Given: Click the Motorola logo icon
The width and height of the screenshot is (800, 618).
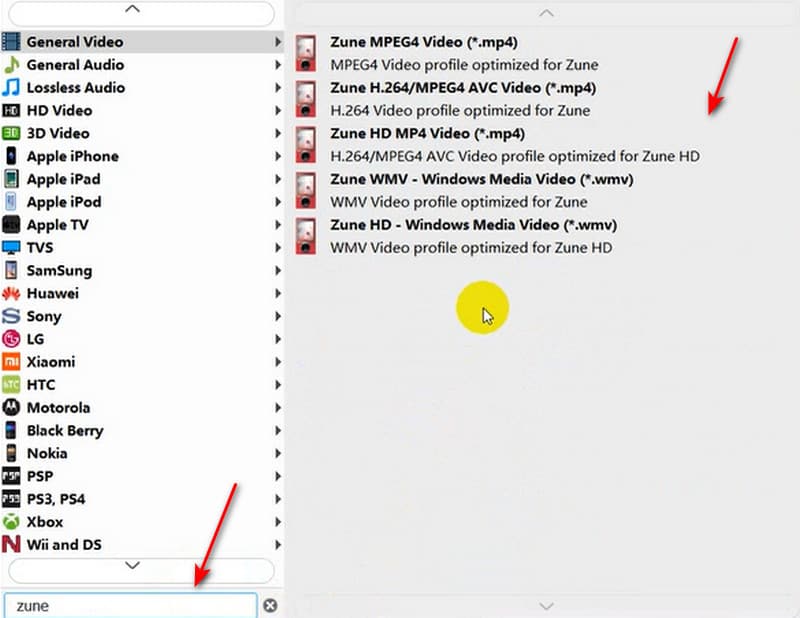Looking at the screenshot, I should point(11,407).
